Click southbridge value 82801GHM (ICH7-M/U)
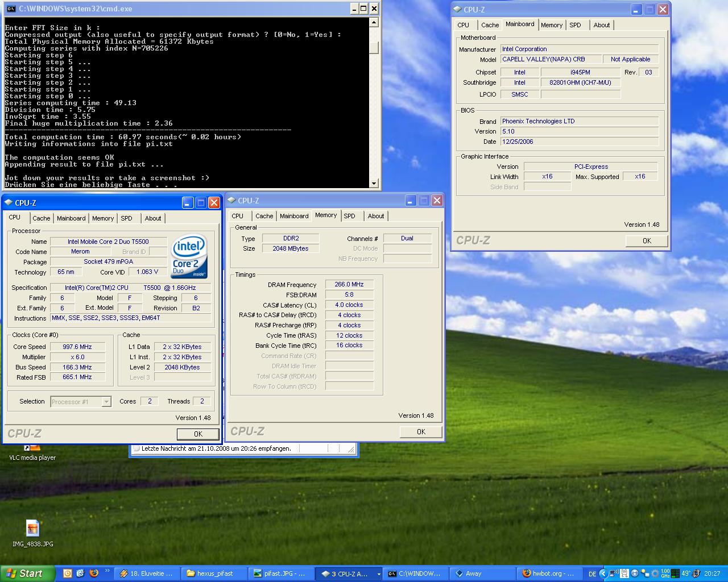 point(580,82)
